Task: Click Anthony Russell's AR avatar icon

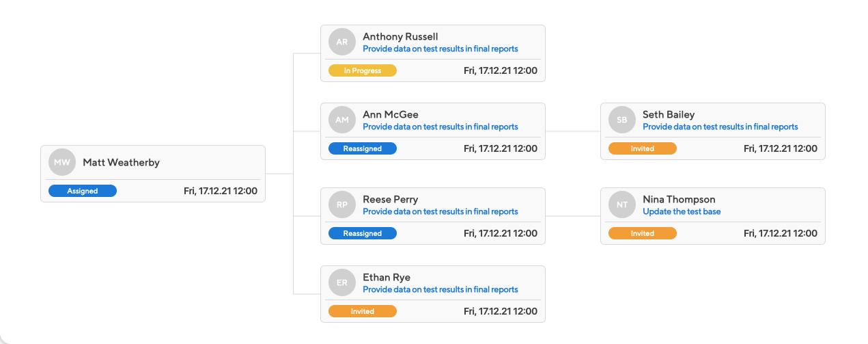Action: 342,42
